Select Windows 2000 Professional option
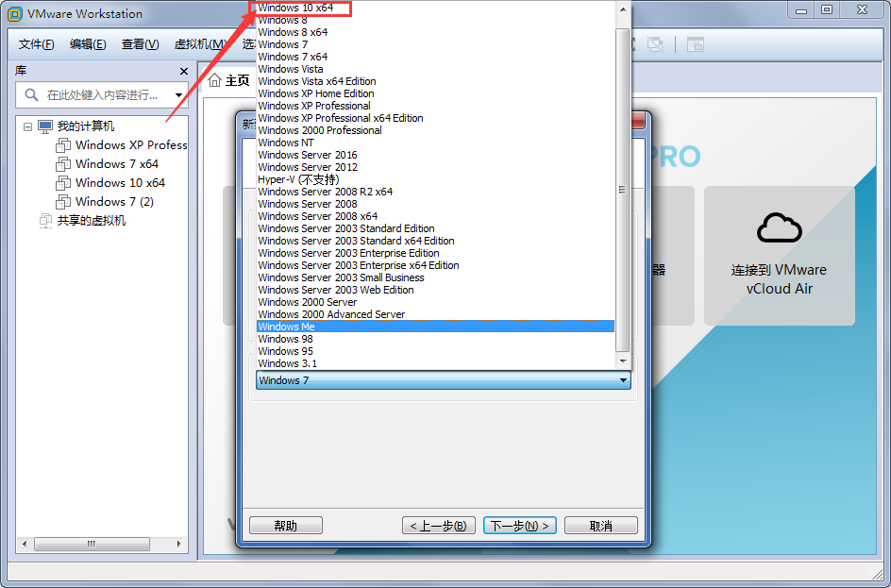 [x=435, y=130]
